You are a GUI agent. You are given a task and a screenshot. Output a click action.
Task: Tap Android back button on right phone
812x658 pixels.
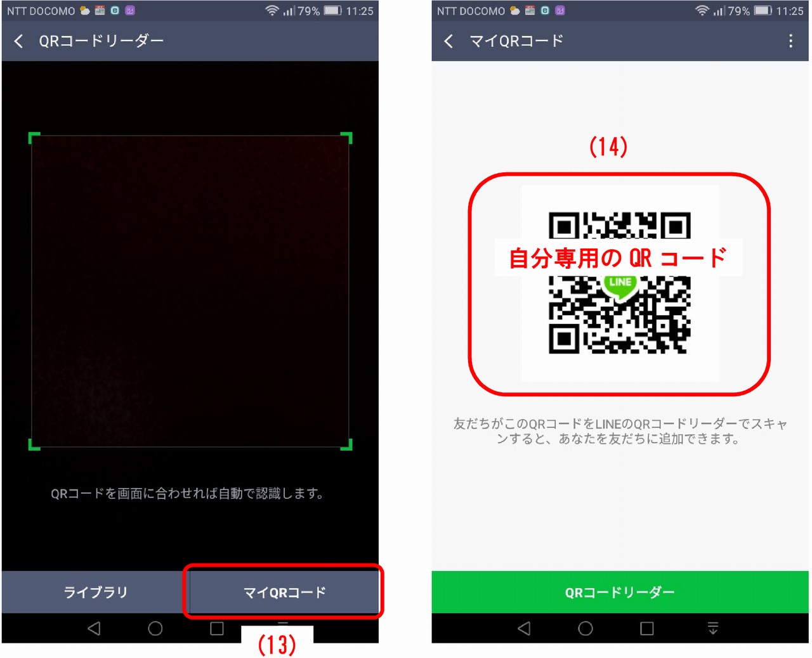[524, 628]
